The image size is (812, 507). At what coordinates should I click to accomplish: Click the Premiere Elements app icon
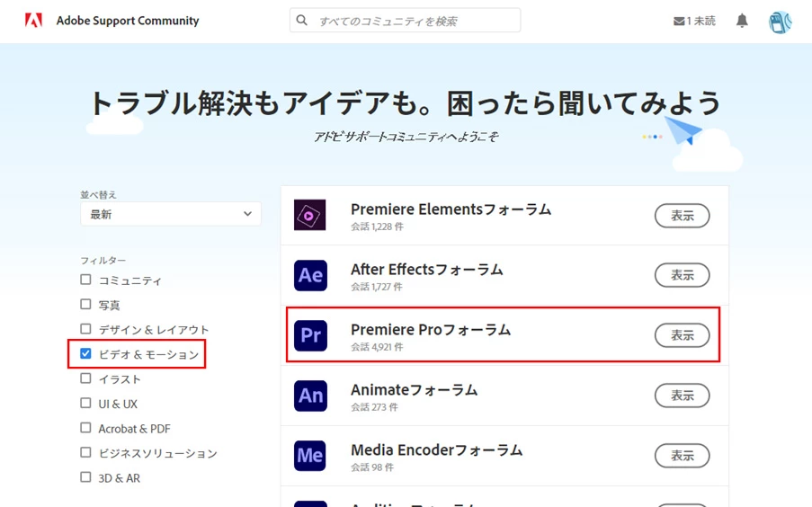[x=310, y=215]
